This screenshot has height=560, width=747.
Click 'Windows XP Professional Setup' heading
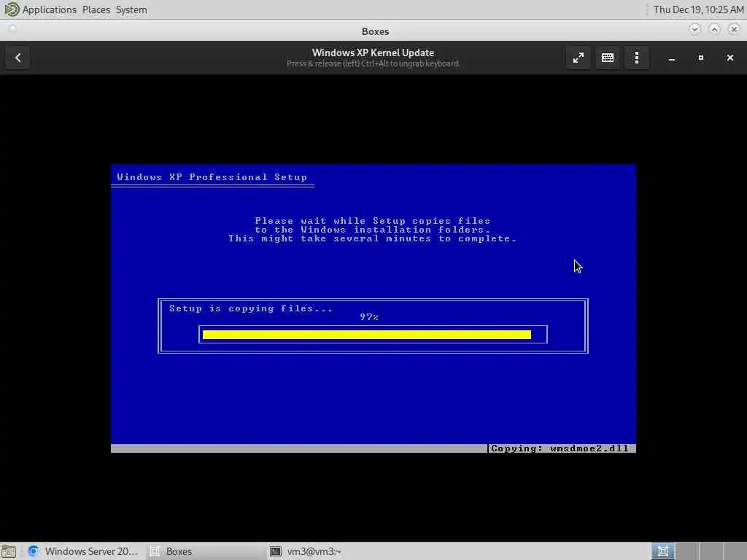pyautogui.click(x=212, y=177)
